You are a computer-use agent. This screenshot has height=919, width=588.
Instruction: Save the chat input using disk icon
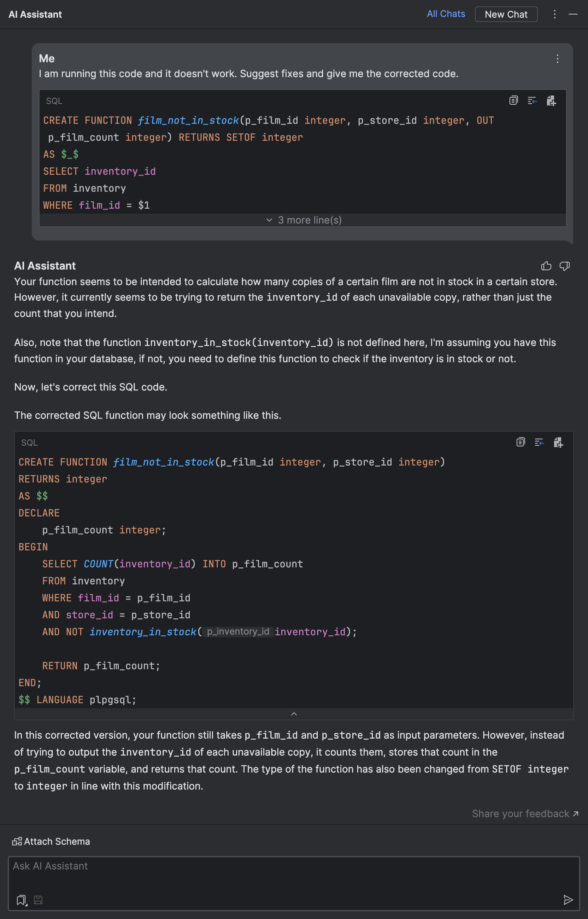point(38,900)
